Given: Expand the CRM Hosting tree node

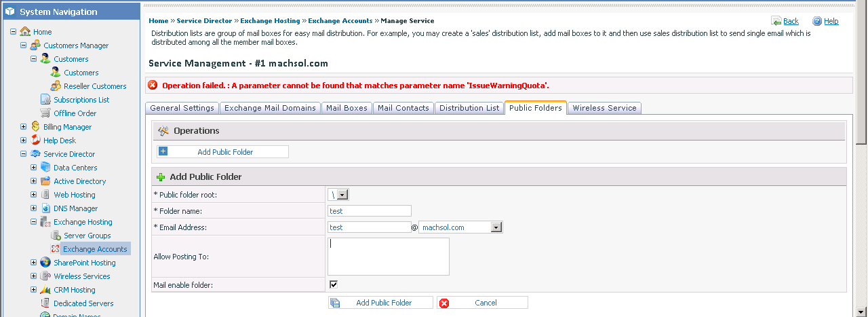Looking at the screenshot, I should [x=34, y=290].
